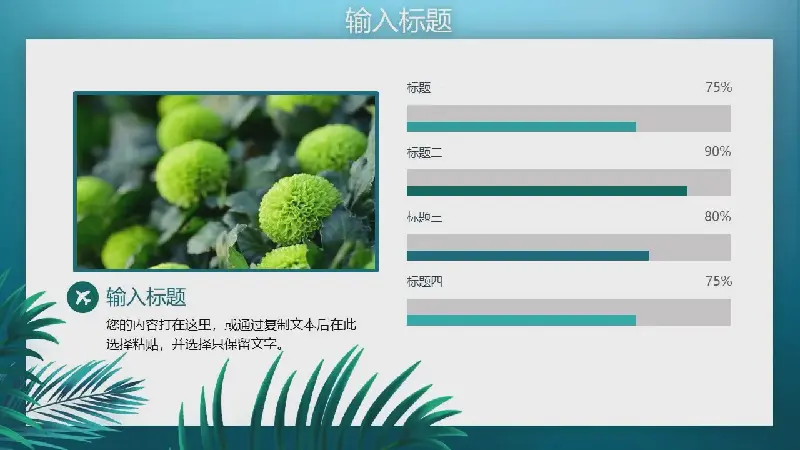Select the top slide title 输入标题
Image resolution: width=800 pixels, height=450 pixels.
[399, 20]
